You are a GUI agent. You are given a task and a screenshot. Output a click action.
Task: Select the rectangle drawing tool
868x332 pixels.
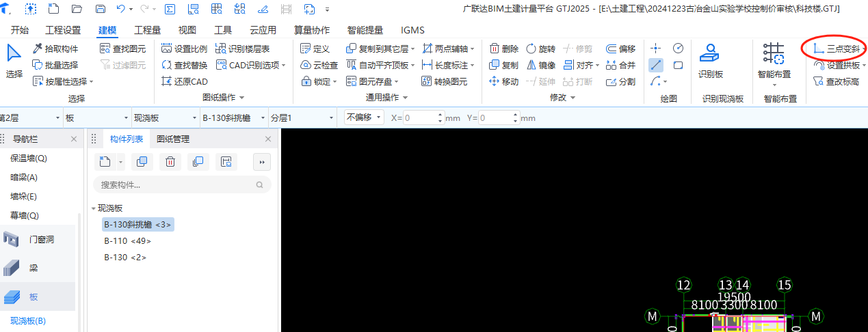(x=678, y=65)
